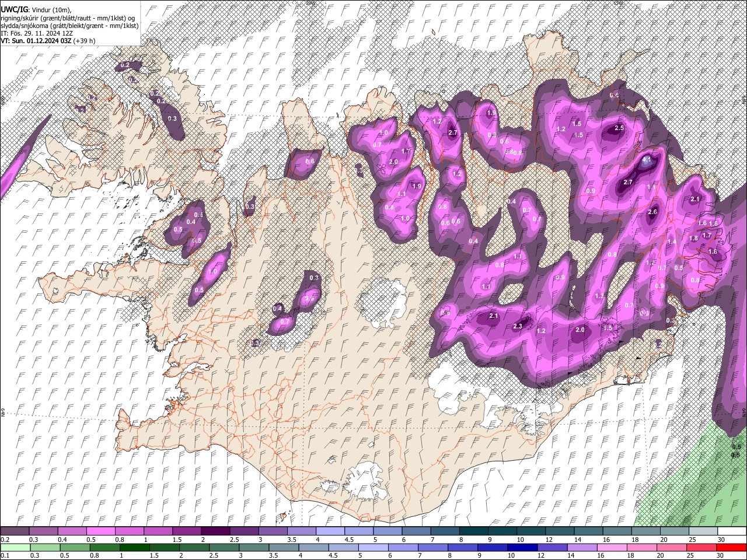The height and width of the screenshot is (560, 747).
Task: Pick the dark teal 8 swatch in snow scale
Action: pyautogui.click(x=473, y=531)
